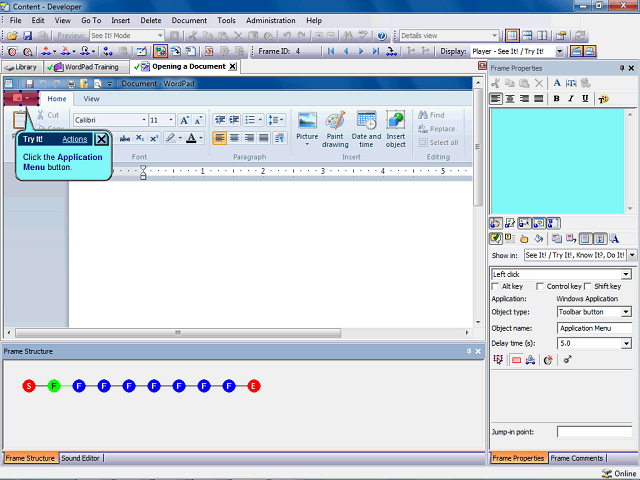Click the Jump-in point input field
The image size is (640, 480).
click(x=594, y=432)
